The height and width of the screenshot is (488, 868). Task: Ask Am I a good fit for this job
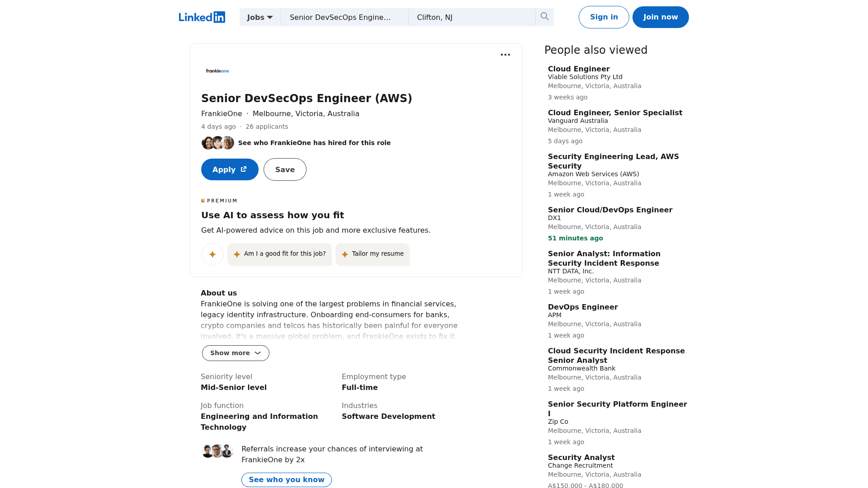point(279,254)
